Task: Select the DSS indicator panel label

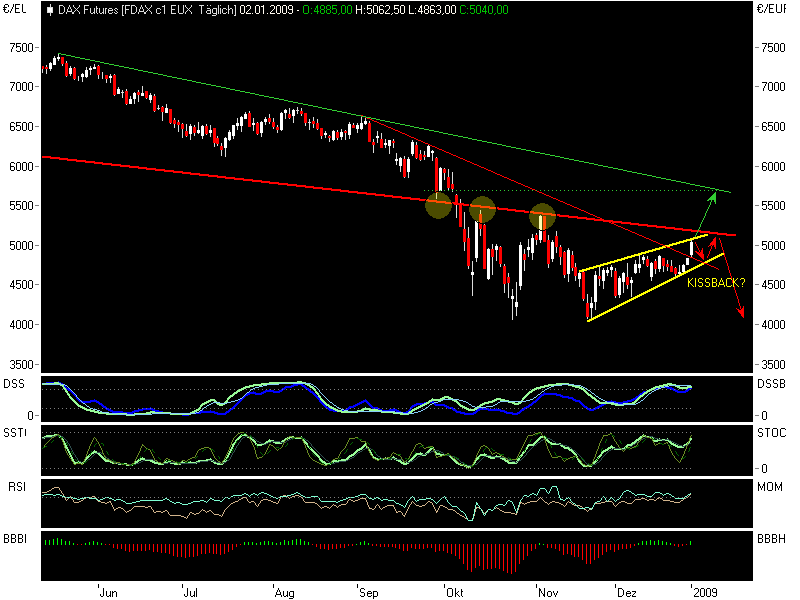Action: pyautogui.click(x=14, y=381)
